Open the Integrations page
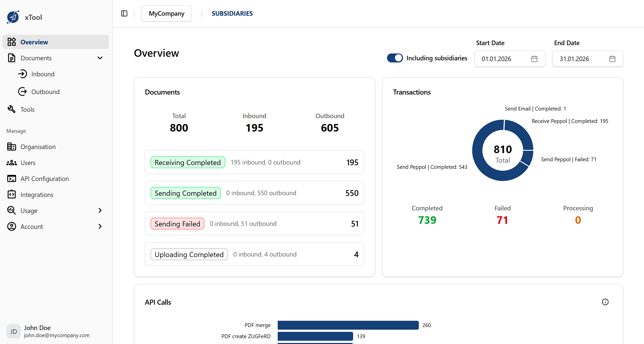 [37, 194]
